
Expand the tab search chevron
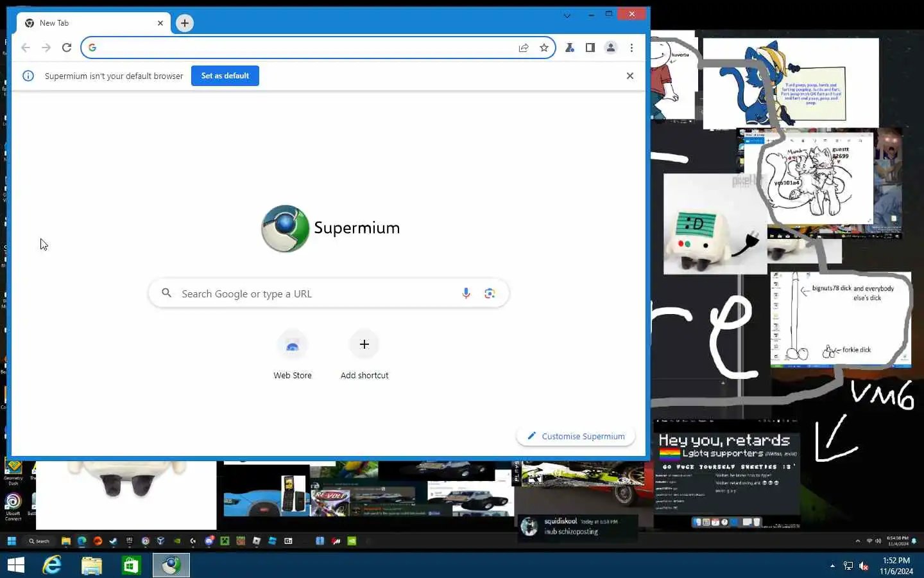tap(567, 15)
